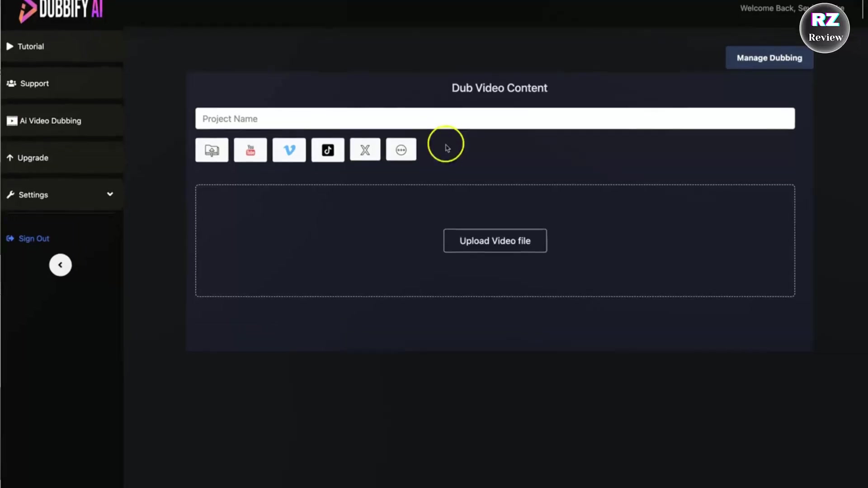Screen dimensions: 868x488
Task: Click the Manage Dubbing button
Action: [x=769, y=58]
